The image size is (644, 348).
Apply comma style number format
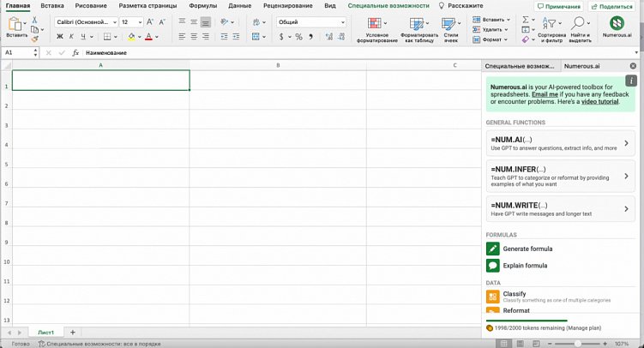(x=311, y=37)
